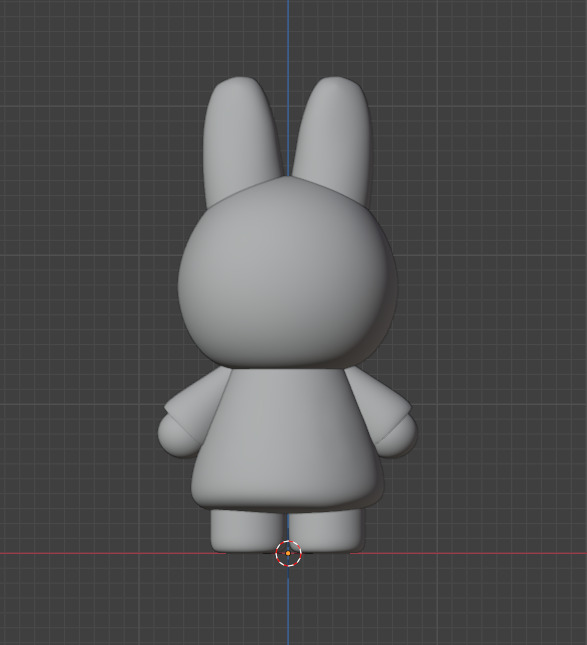
Task: Click the bunny's right hand
Action: click(x=398, y=437)
